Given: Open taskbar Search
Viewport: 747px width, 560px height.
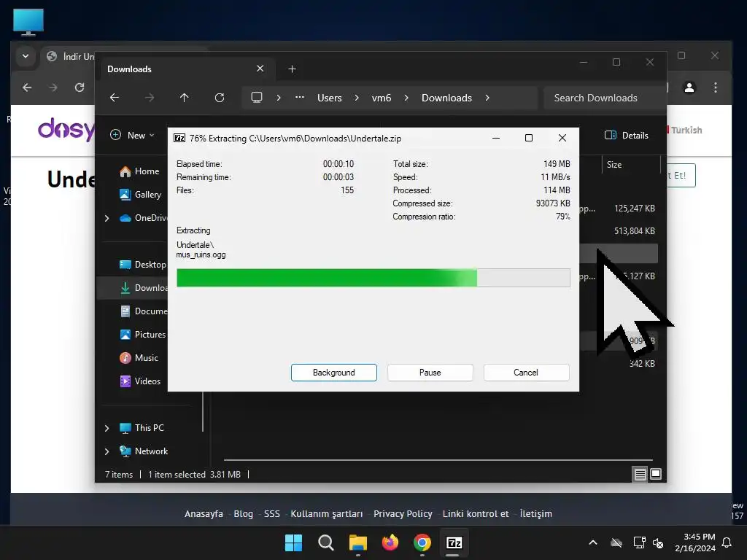Looking at the screenshot, I should 326,542.
